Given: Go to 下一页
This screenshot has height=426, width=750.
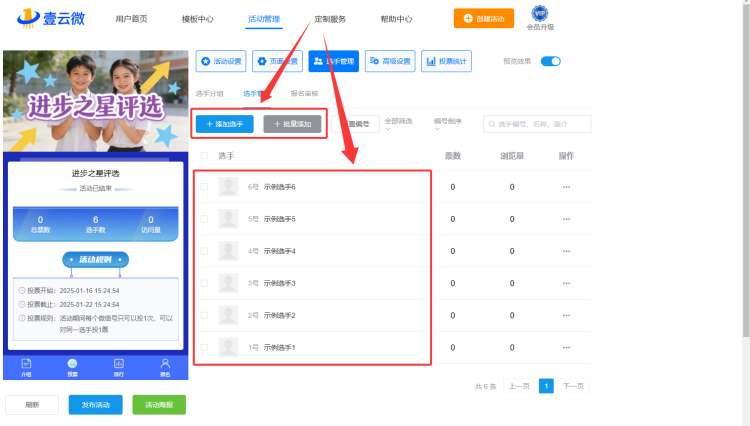Looking at the screenshot, I should (574, 386).
